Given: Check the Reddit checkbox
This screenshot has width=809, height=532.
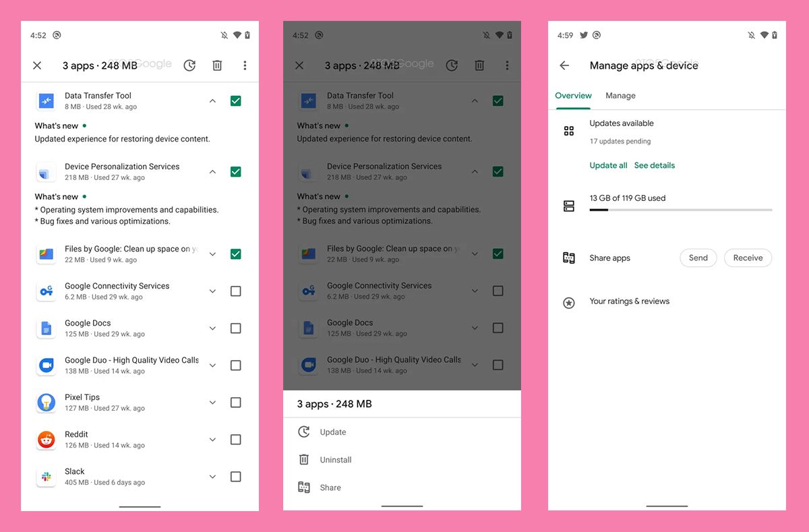Looking at the screenshot, I should coord(235,440).
